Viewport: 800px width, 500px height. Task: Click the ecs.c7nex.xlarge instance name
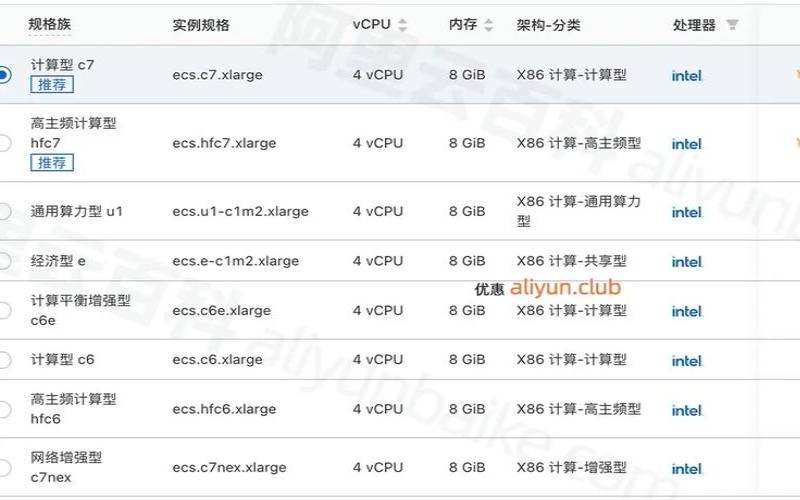[x=229, y=468]
